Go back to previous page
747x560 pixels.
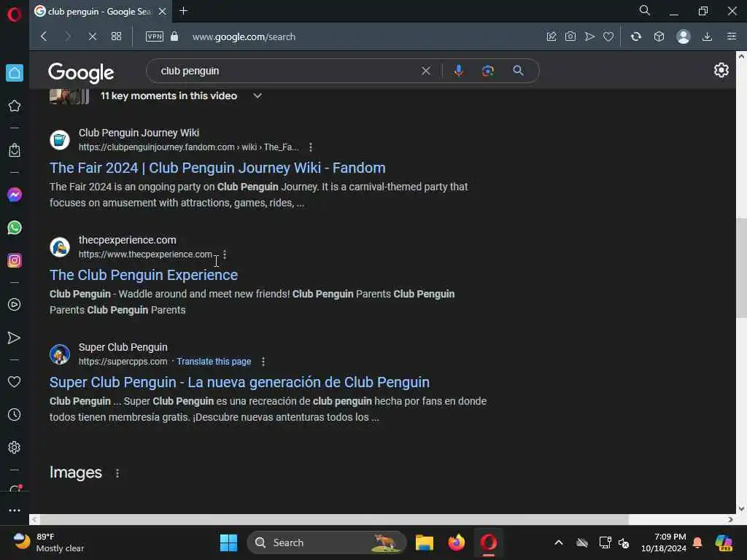pos(44,36)
